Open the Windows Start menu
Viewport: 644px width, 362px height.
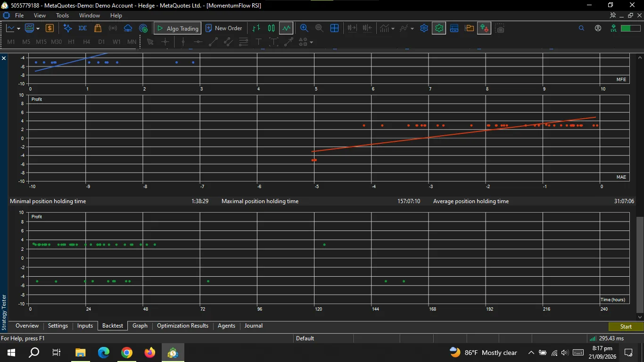coord(11,353)
